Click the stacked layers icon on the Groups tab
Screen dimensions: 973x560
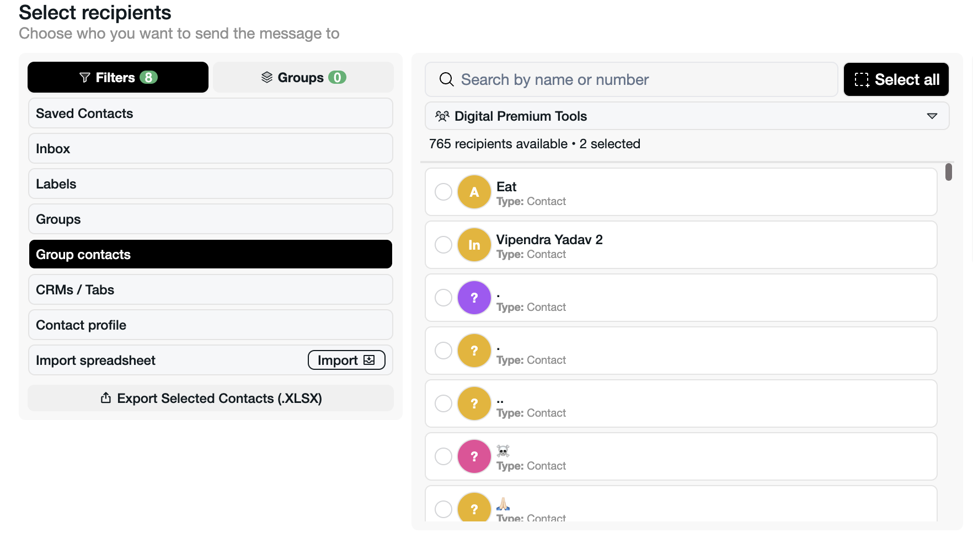click(267, 78)
